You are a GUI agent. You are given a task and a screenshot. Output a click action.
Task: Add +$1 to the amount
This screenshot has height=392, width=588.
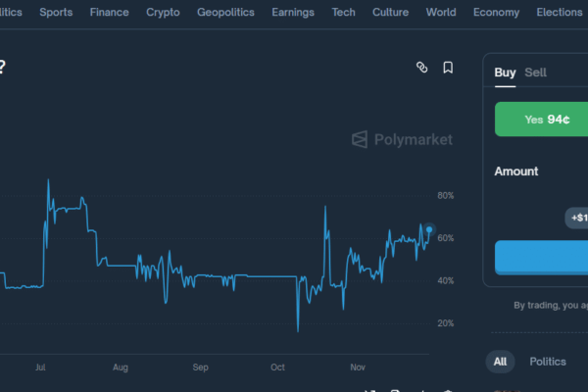coord(577,218)
